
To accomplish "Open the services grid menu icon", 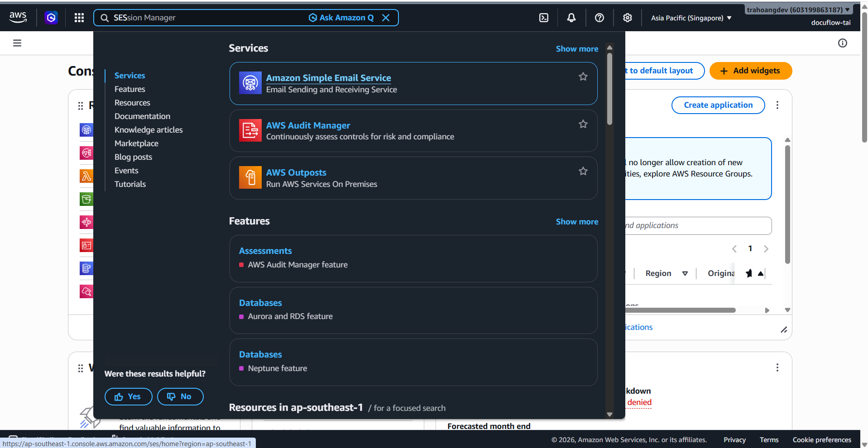I will pos(79,18).
